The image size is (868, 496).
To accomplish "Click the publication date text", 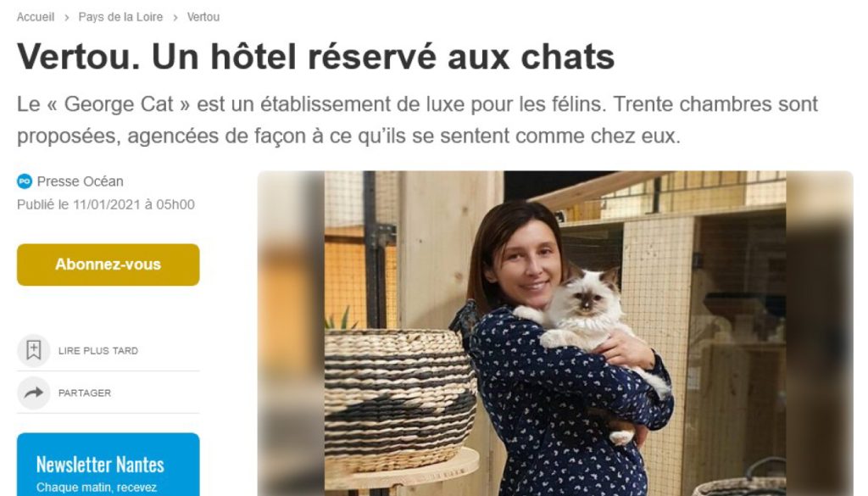I will 106,204.
